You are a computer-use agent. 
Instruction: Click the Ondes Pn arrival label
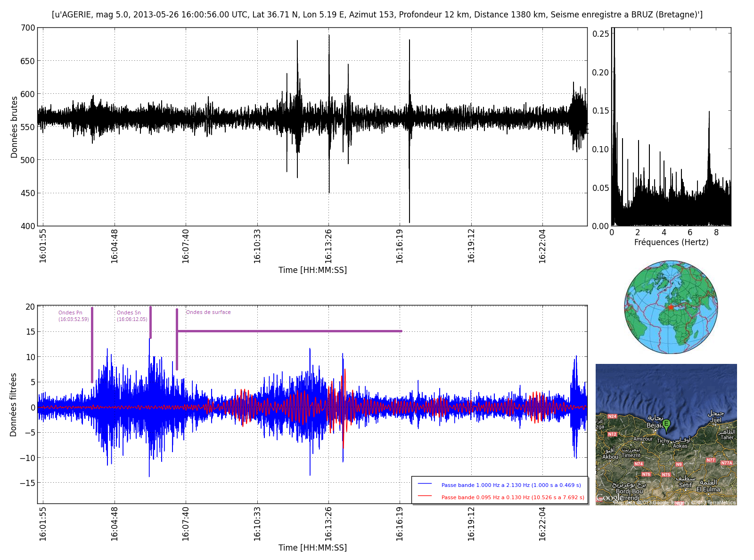71,313
